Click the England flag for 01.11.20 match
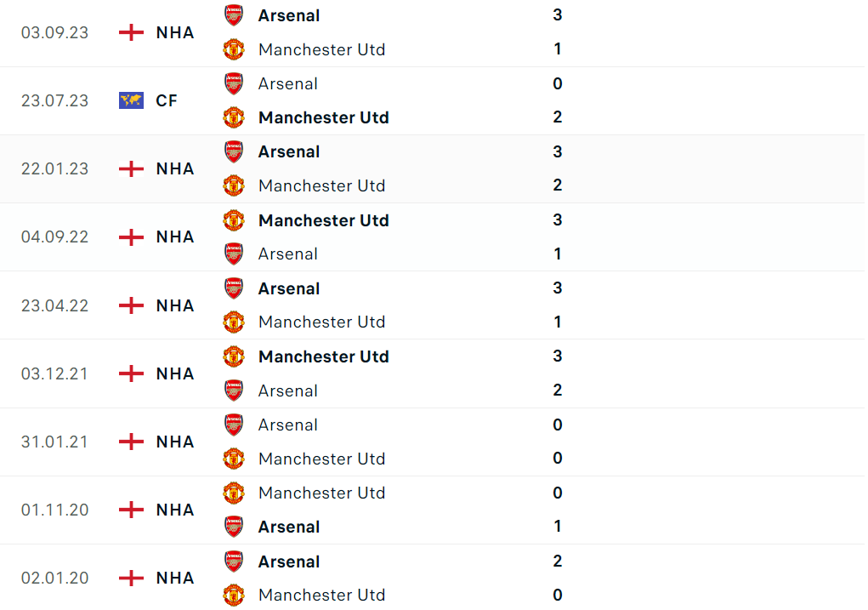This screenshot has height=610, width=868. tap(131, 510)
